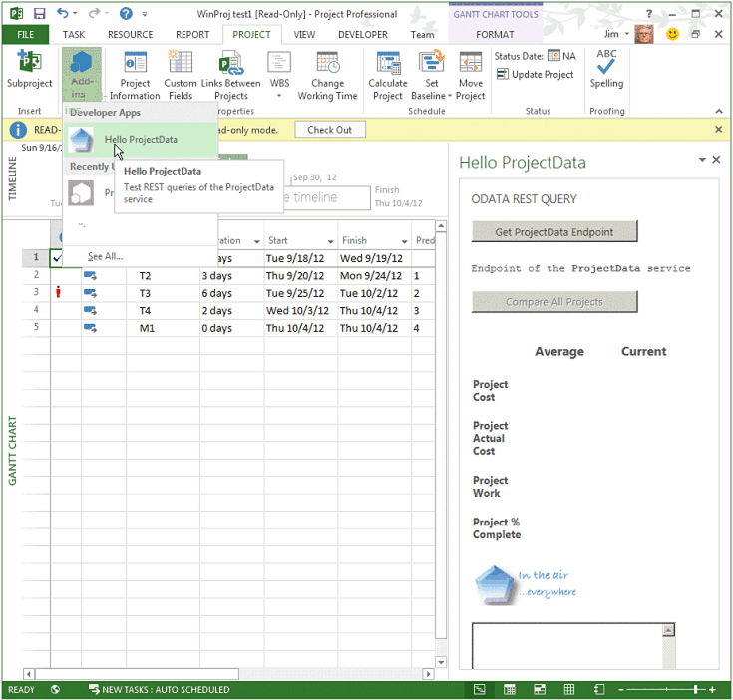733x700 pixels.
Task: Open Hello ProjectData task pane options arrow
Action: (702, 160)
